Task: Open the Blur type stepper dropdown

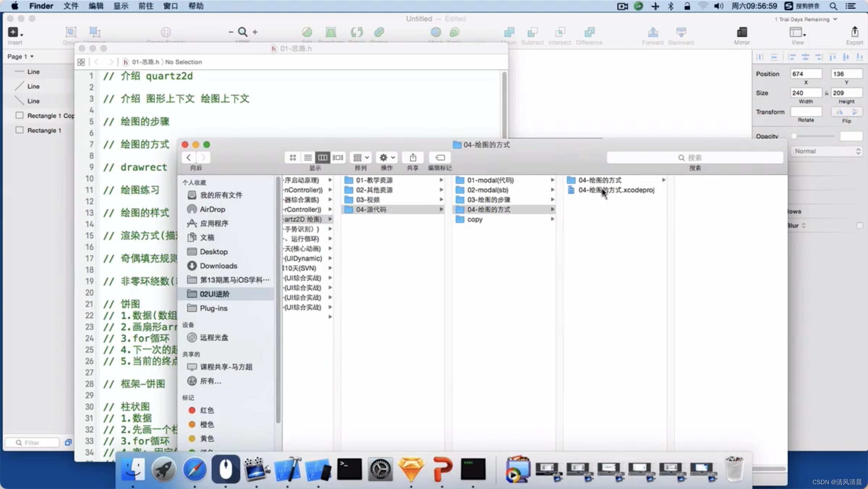Action: (x=804, y=225)
